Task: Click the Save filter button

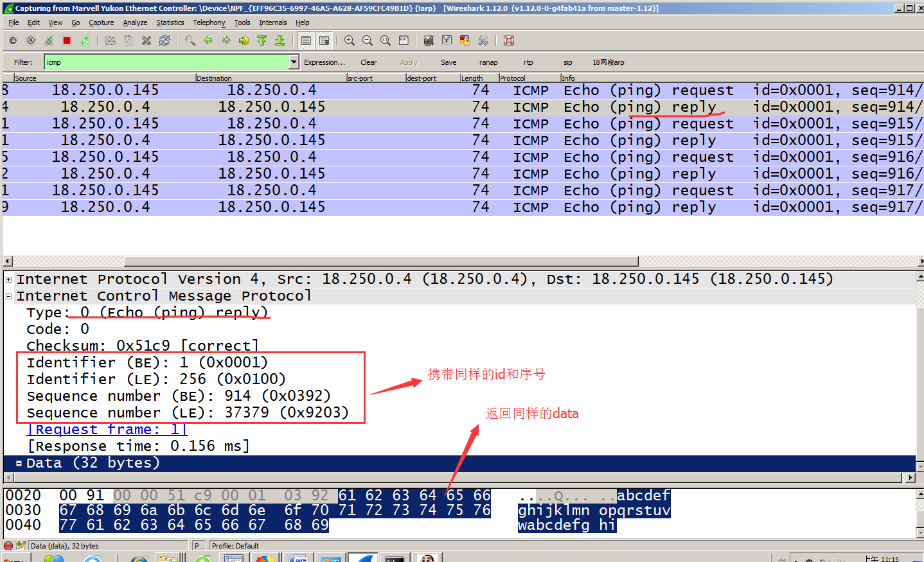Action: coord(449,62)
